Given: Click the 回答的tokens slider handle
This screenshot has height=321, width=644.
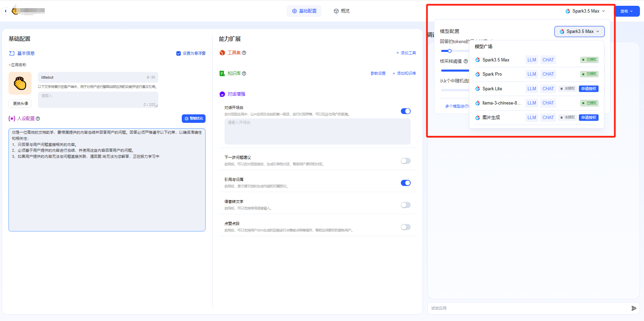Looking at the screenshot, I should pyautogui.click(x=450, y=51).
